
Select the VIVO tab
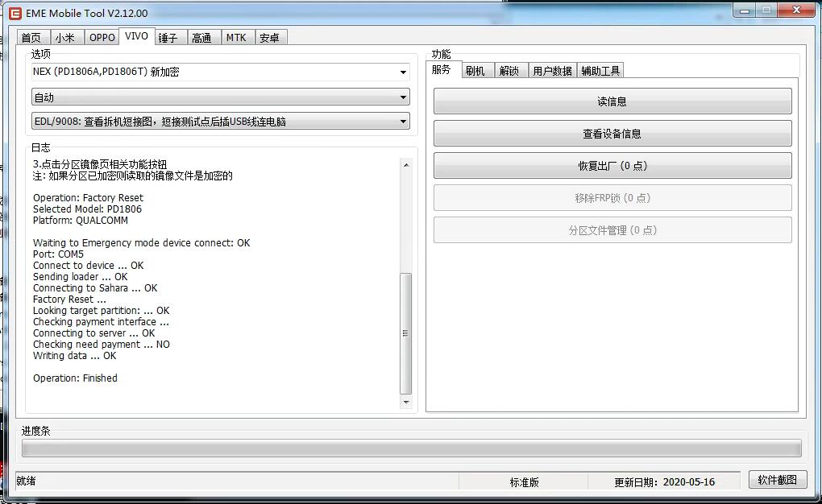pos(136,36)
